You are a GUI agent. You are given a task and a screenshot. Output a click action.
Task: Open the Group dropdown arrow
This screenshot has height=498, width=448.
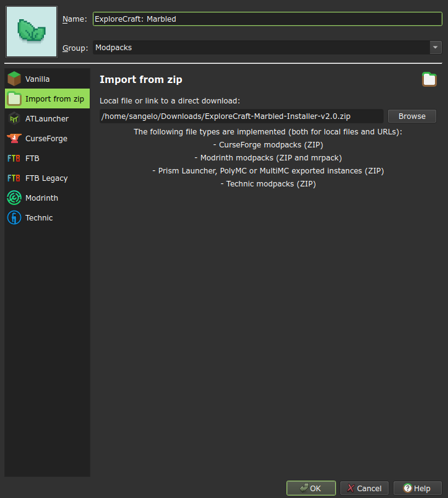click(x=435, y=47)
